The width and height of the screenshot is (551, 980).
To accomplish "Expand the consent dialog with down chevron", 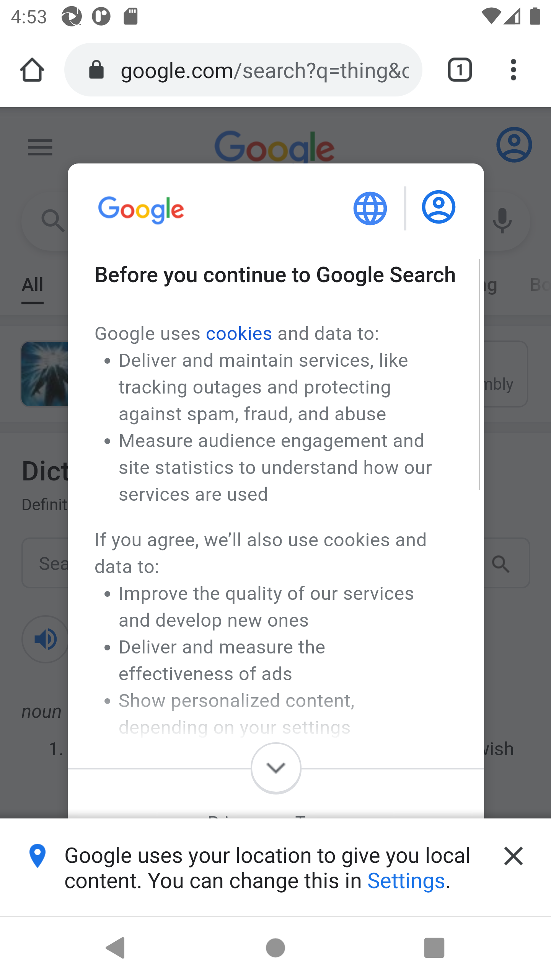I will tap(276, 768).
